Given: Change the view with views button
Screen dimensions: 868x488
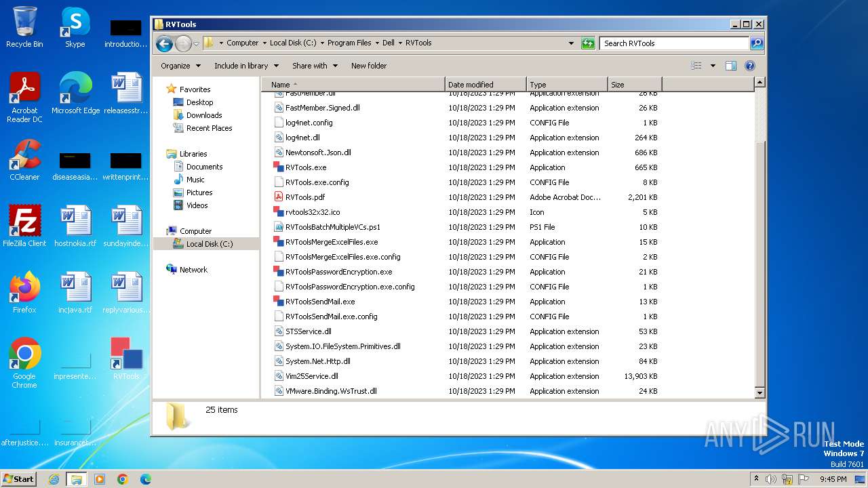Looking at the screenshot, I should pos(696,66).
